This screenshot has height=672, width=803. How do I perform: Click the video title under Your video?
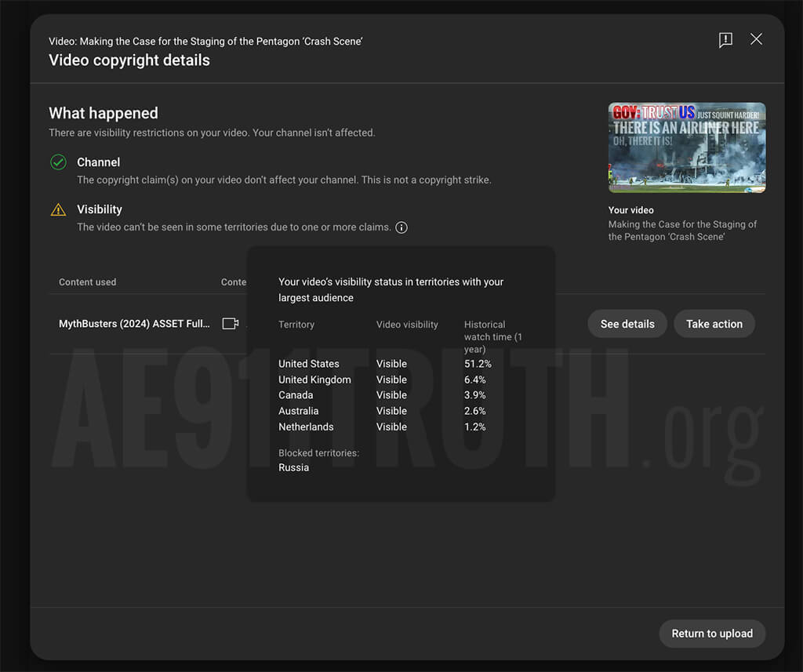682,231
